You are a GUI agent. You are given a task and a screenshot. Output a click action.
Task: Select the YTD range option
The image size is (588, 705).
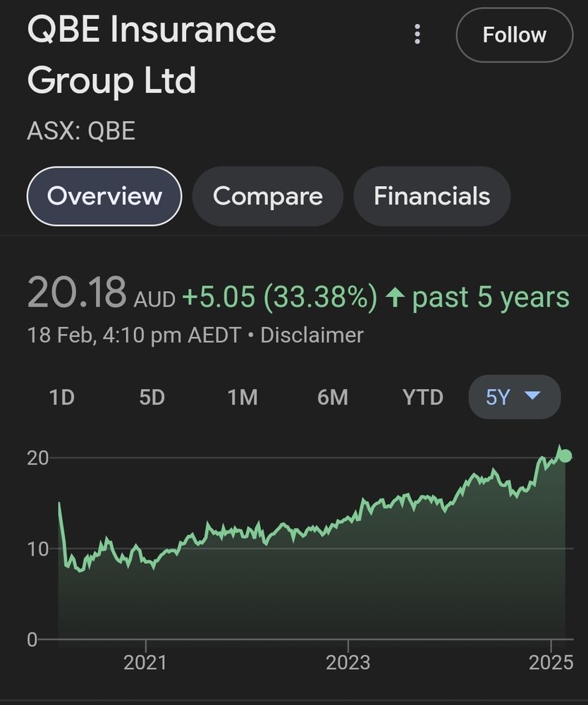423,398
